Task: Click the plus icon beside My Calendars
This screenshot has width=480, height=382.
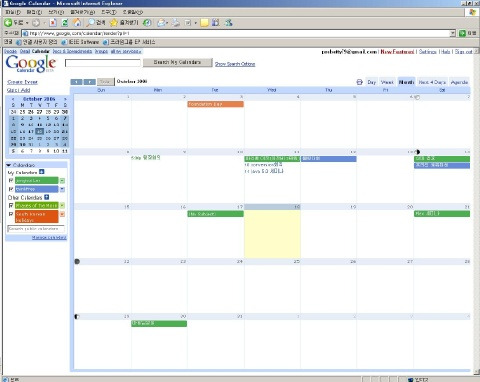Action: pos(42,172)
